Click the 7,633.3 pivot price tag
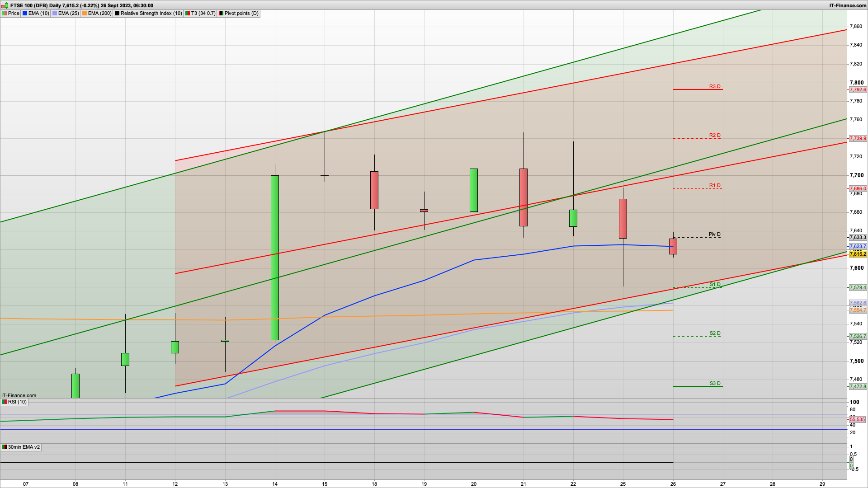Image resolution: width=868 pixels, height=488 pixels. click(858, 237)
